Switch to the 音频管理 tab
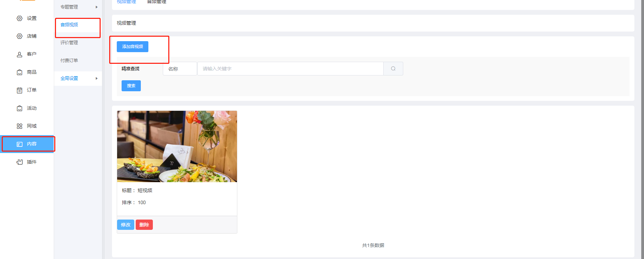Screen dimensions: 644x259 (157, 2)
